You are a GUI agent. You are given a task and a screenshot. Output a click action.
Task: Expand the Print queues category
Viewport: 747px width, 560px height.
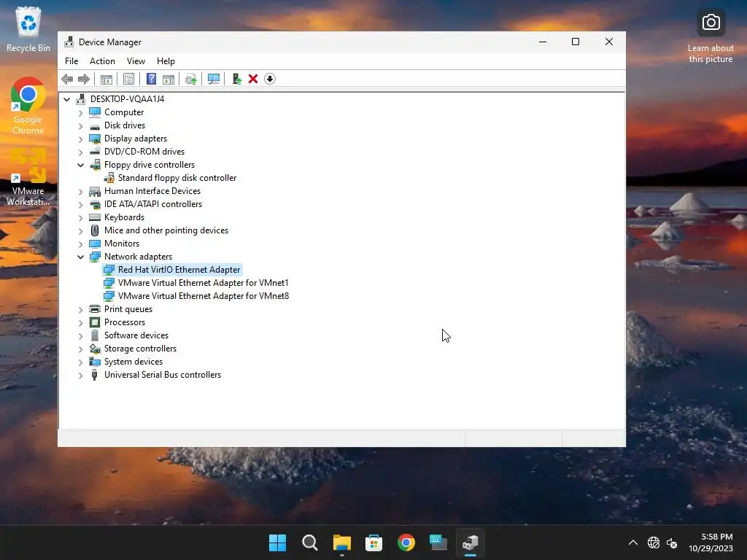(x=80, y=309)
